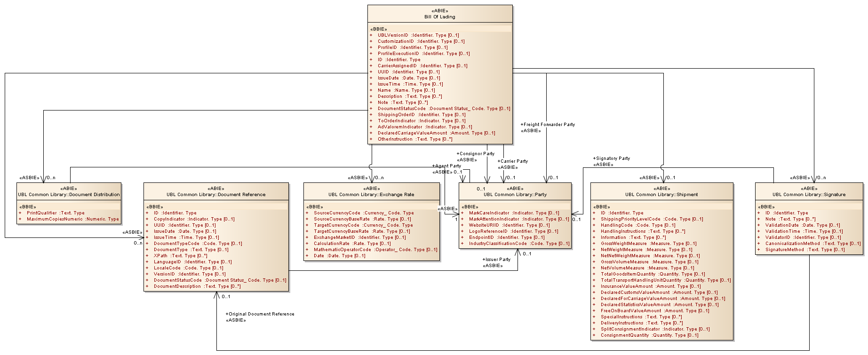
Task: Select the MathematicOperatorCode attribute in Exchange Rate
Action: click(x=375, y=250)
